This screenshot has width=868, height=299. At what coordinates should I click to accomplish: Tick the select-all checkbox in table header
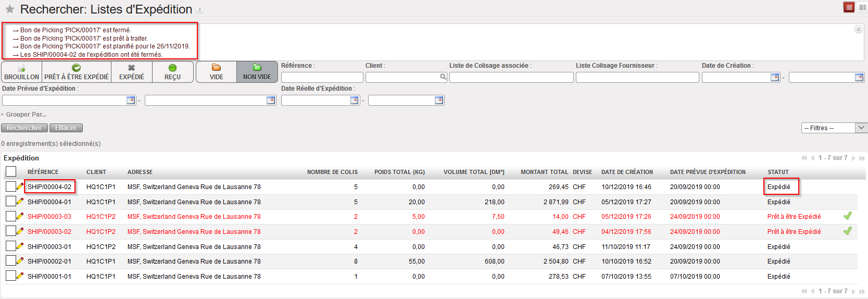tap(11, 171)
